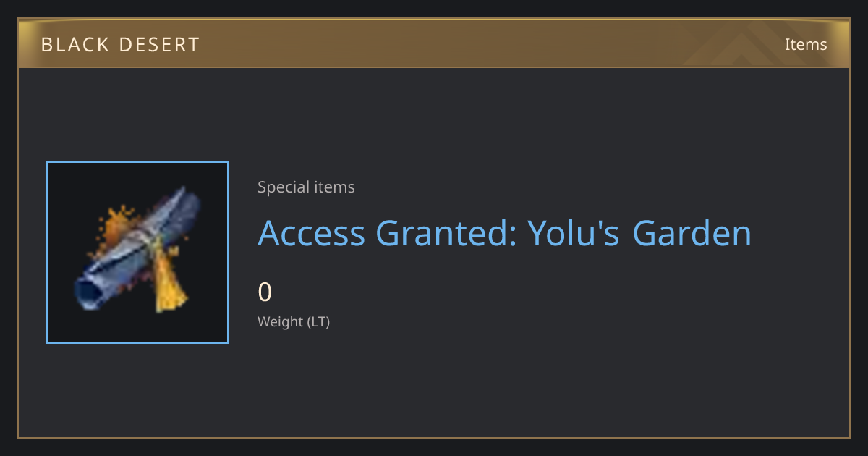Click the gold header banner bar

point(434,43)
